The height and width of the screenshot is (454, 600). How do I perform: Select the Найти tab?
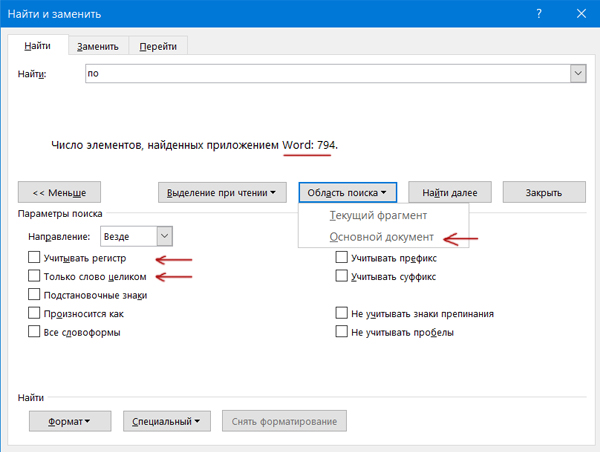(x=38, y=46)
